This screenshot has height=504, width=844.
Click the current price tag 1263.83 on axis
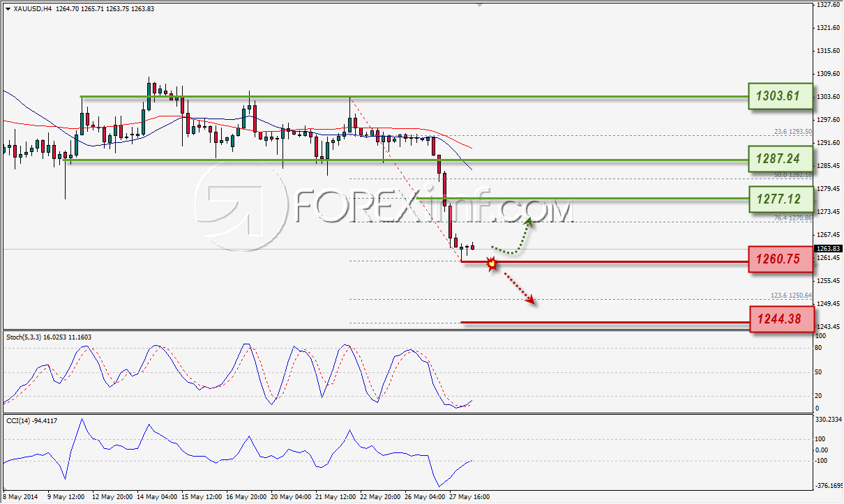827,249
